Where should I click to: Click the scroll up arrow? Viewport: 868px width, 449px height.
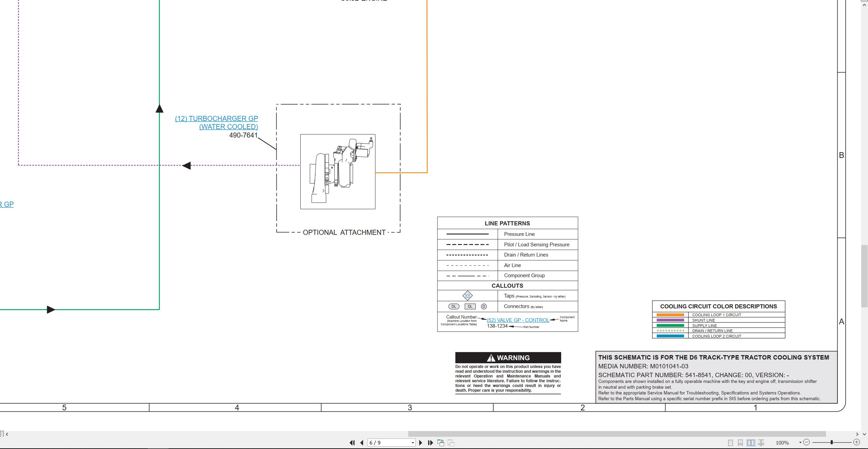864,5
